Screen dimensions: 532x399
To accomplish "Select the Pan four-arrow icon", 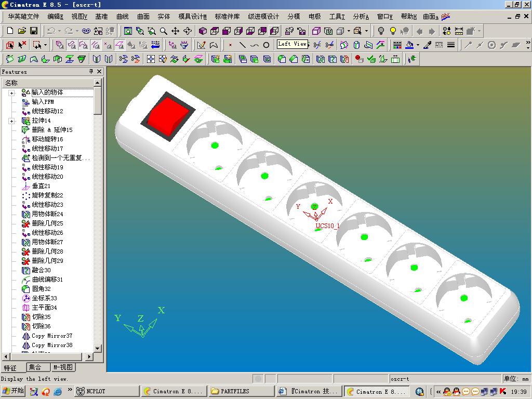I will point(176,31).
